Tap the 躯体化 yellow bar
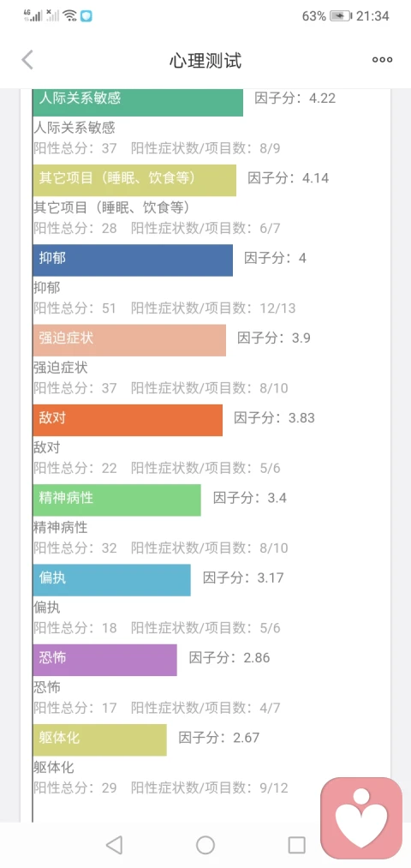This screenshot has width=411, height=868. click(99, 739)
